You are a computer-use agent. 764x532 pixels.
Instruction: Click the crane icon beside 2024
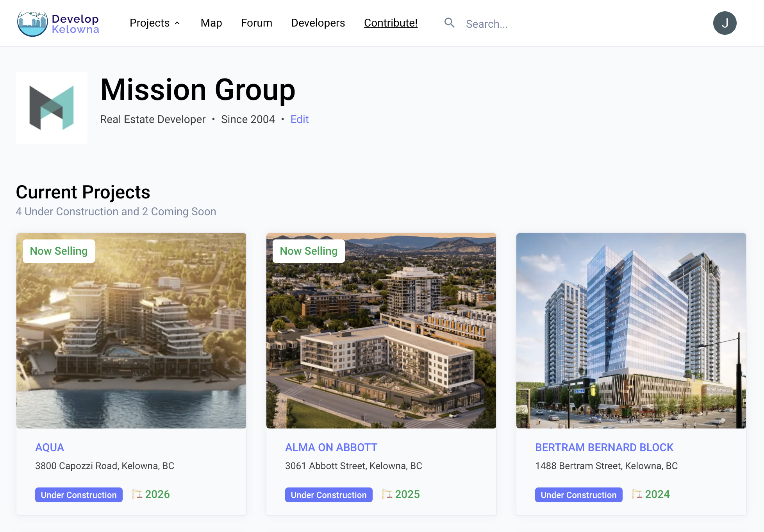click(x=637, y=494)
